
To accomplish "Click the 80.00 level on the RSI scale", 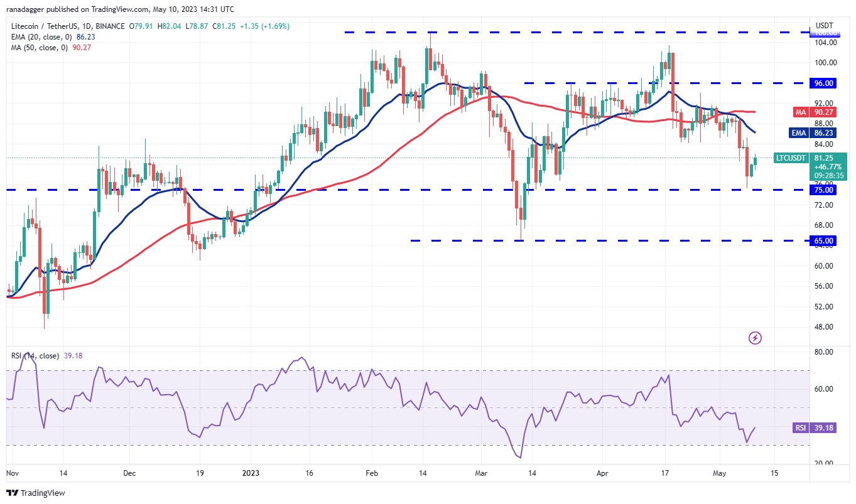I will 824,352.
